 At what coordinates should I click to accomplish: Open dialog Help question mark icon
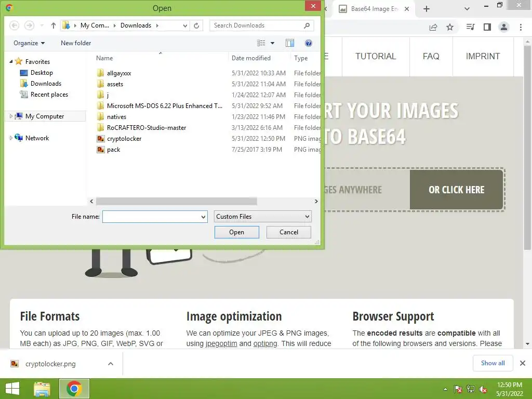point(309,43)
